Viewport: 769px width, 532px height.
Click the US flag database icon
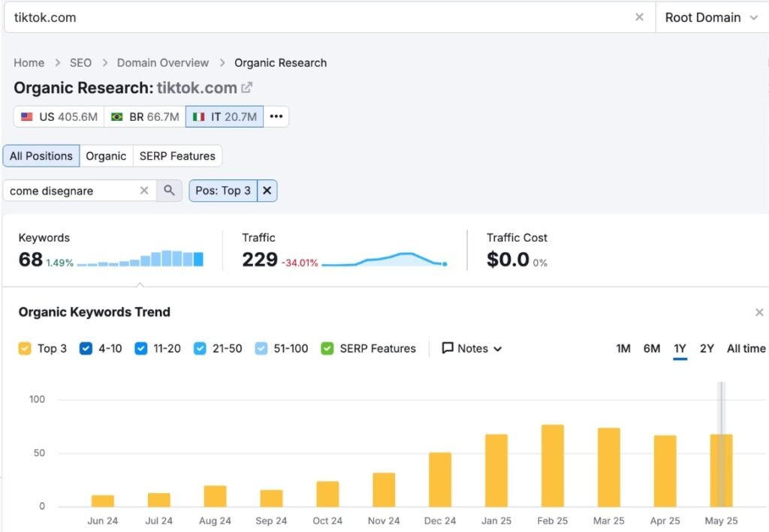pos(27,116)
